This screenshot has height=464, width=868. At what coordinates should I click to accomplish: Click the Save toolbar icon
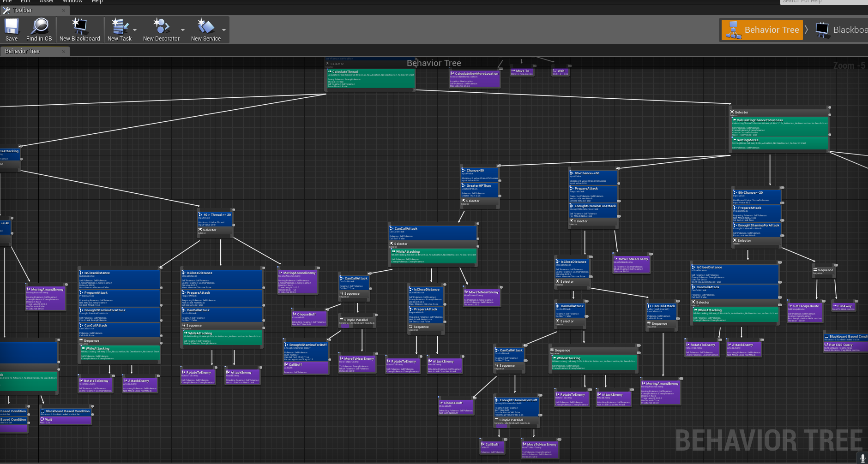coord(12,30)
